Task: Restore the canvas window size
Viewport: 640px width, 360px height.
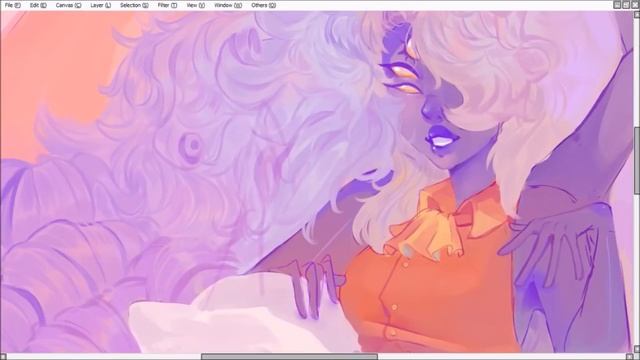Action: coord(626,5)
